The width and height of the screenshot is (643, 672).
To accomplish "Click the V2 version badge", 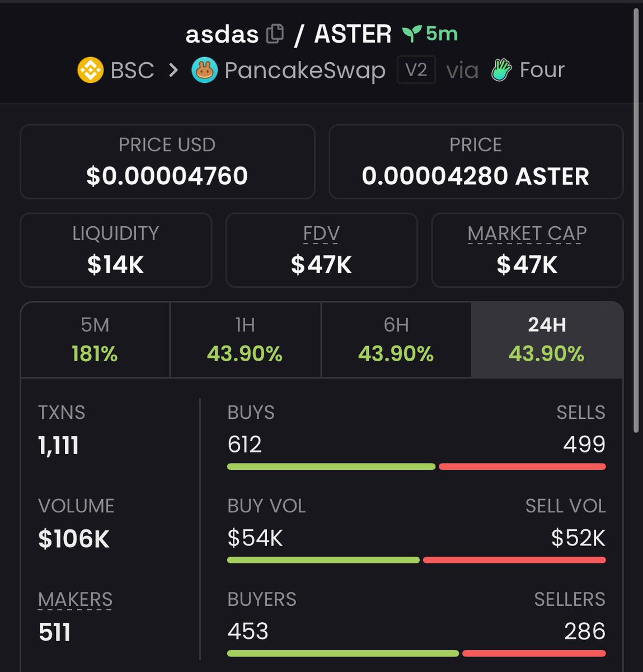I will 416,71.
